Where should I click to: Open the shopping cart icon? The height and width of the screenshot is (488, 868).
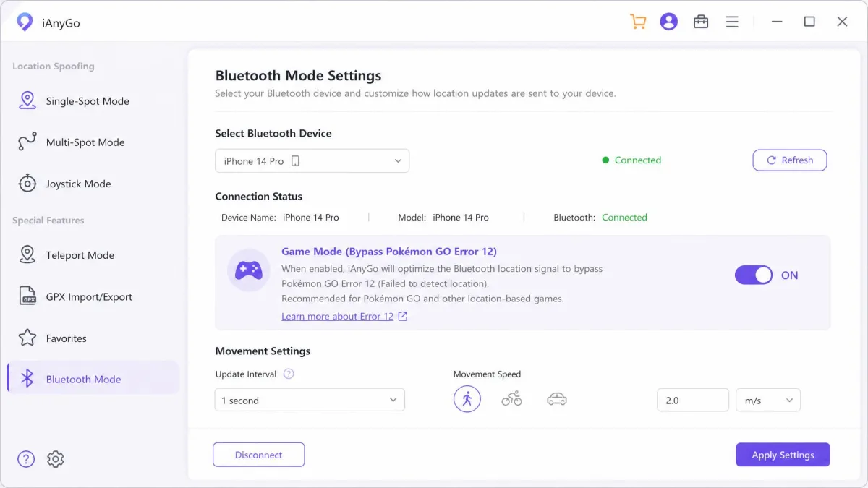(x=638, y=22)
